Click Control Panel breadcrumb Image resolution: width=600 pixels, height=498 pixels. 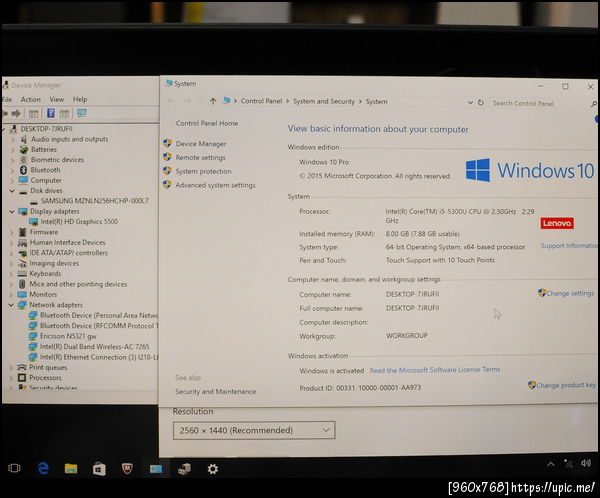pyautogui.click(x=261, y=101)
